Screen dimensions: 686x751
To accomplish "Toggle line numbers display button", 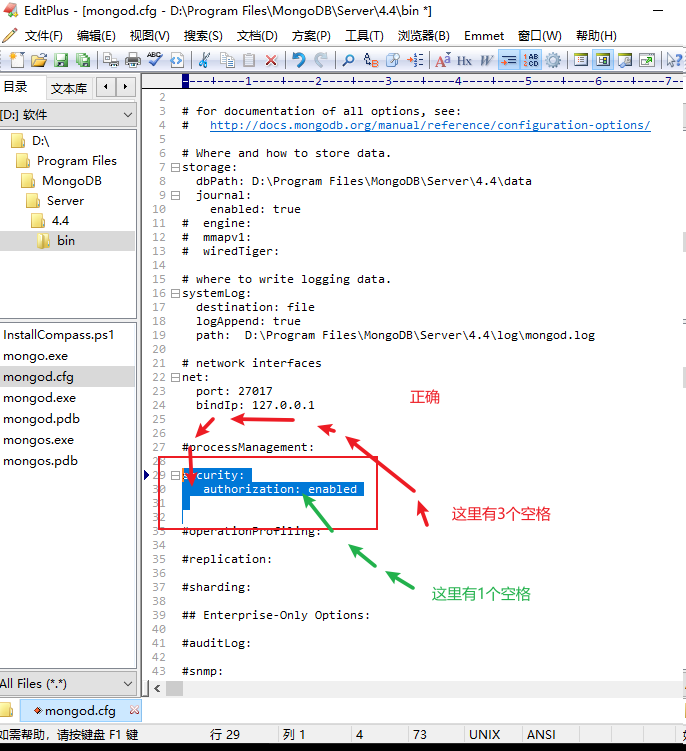I will (x=530, y=60).
